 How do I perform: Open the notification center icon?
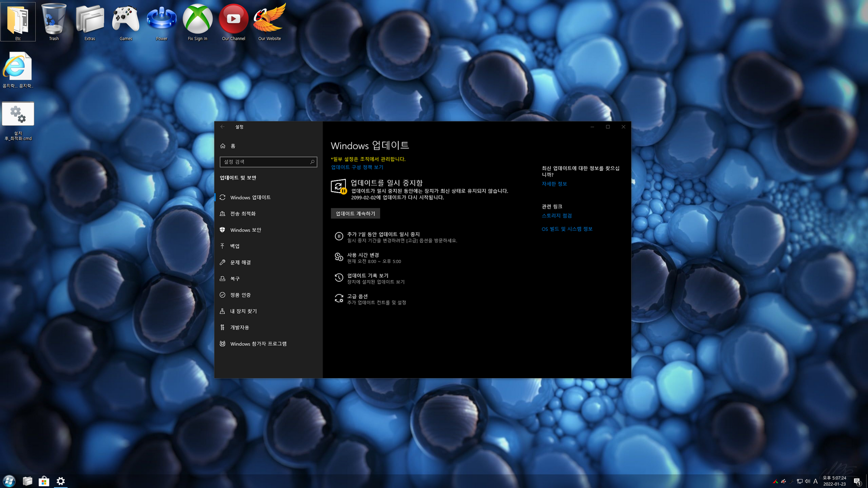pyautogui.click(x=857, y=481)
